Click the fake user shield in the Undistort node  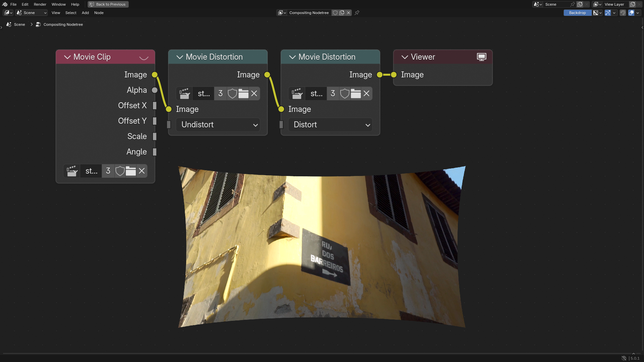click(x=232, y=94)
